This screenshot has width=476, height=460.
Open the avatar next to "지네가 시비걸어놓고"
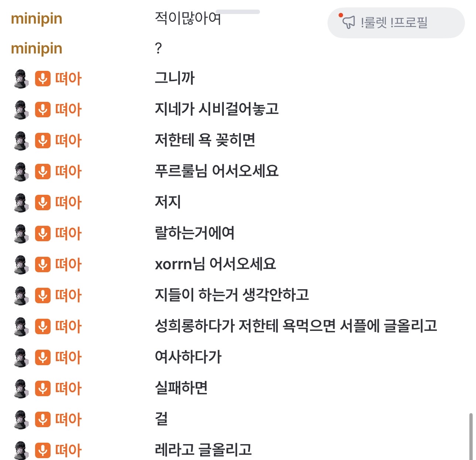coord(21,110)
